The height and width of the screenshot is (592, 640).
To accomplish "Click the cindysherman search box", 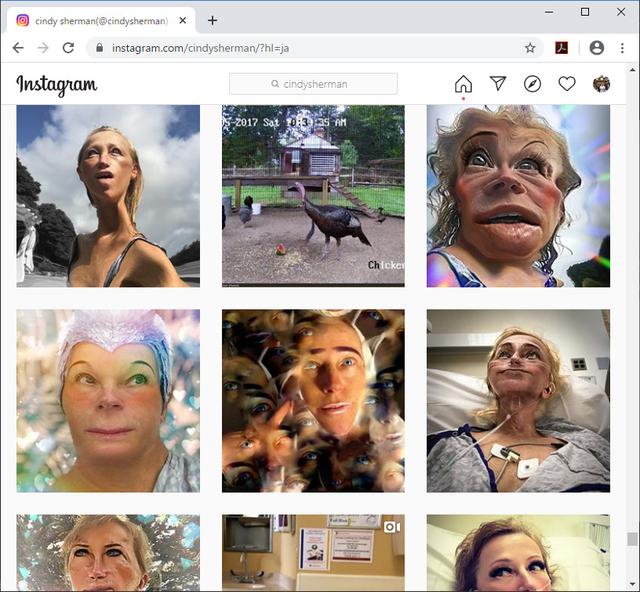I will click(x=313, y=84).
